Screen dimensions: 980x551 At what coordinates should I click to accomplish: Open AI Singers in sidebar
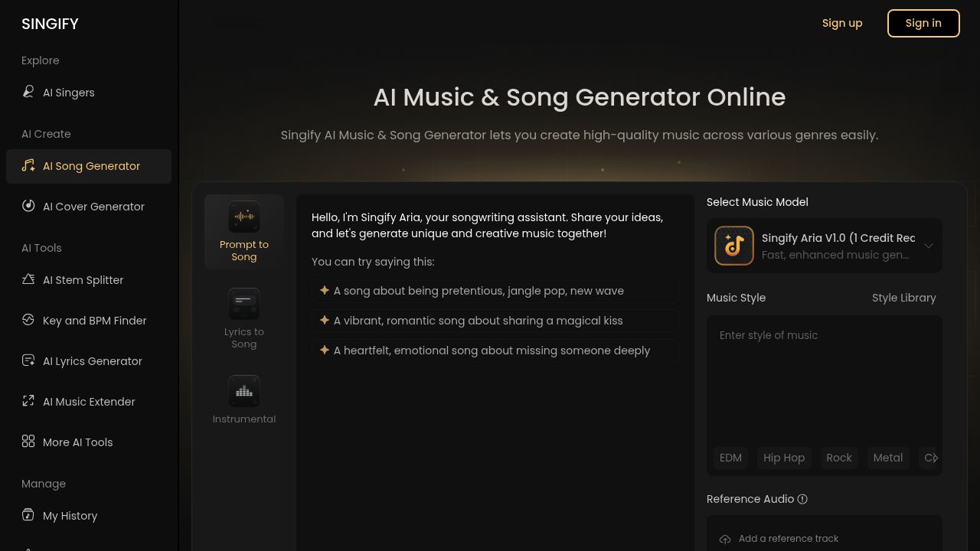tap(89, 93)
